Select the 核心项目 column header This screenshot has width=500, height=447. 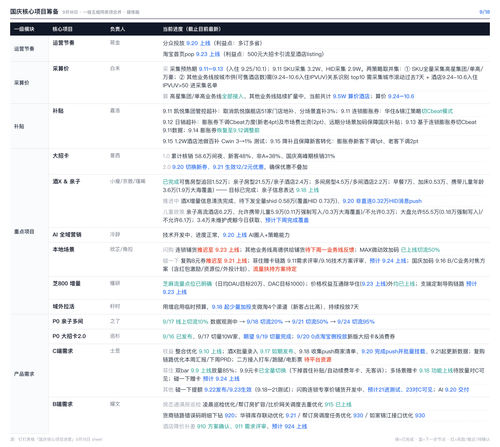63,29
